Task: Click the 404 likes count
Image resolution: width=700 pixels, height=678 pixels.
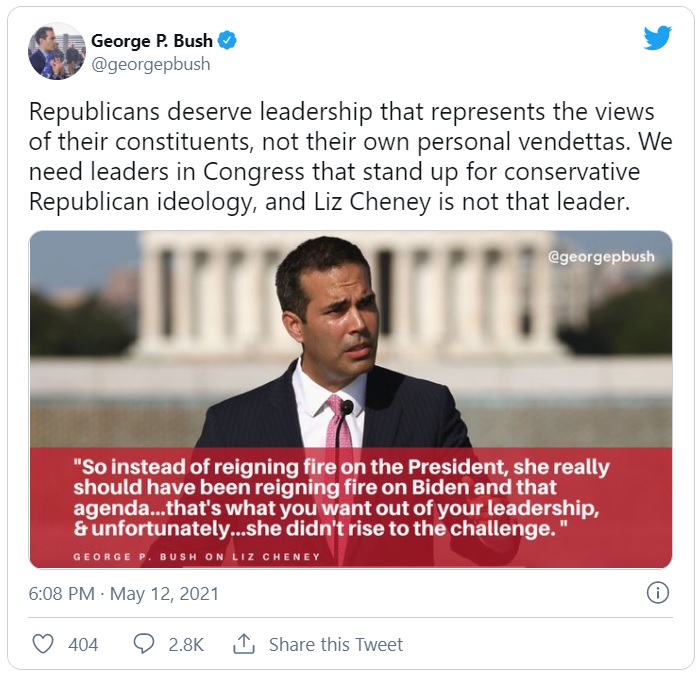Action: [83, 645]
